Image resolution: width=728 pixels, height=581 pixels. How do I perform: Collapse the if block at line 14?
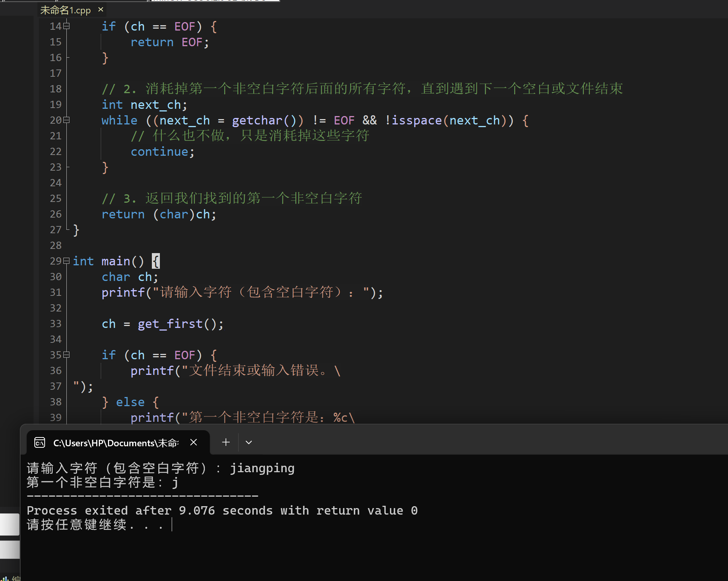click(x=66, y=25)
